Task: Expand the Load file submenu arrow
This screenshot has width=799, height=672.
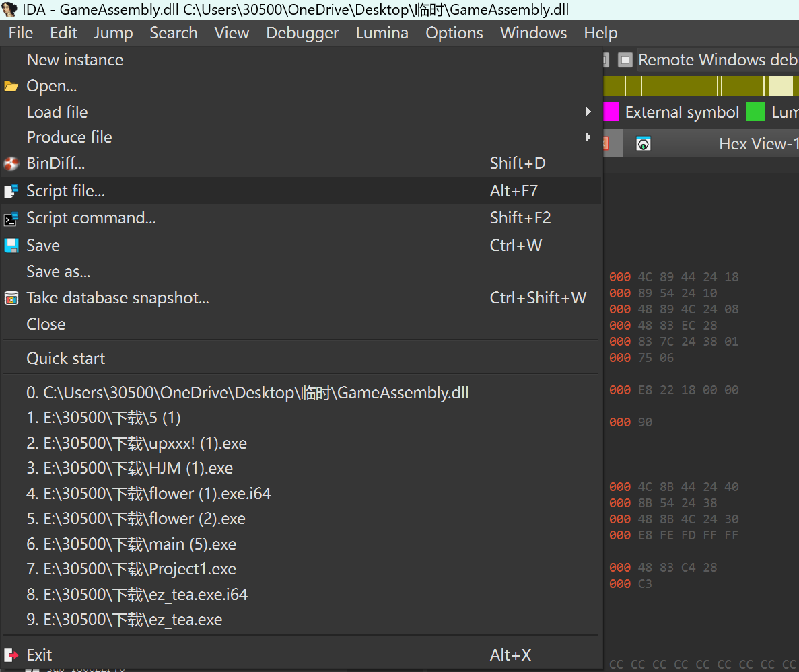Action: 588,112
